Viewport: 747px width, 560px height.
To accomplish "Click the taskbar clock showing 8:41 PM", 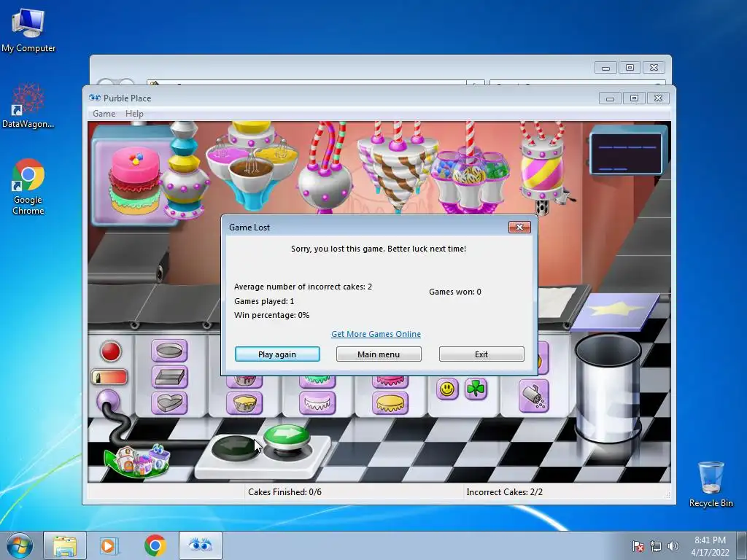I will pyautogui.click(x=710, y=546).
